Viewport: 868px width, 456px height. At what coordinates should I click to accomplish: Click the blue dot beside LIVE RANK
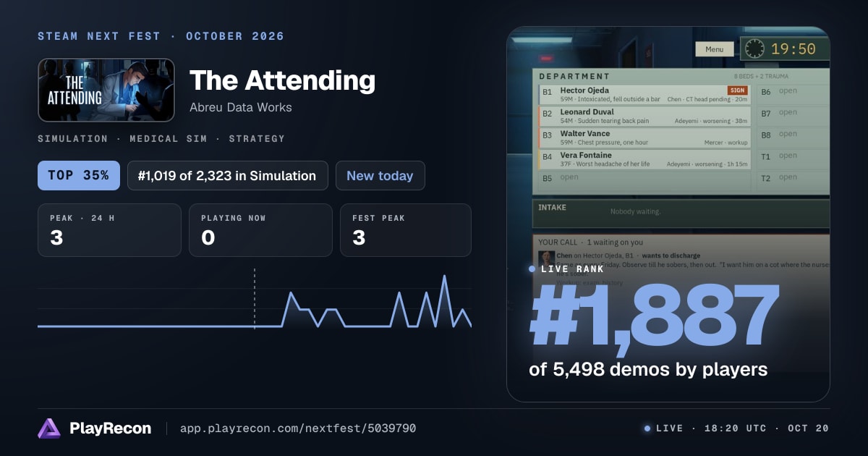coord(532,269)
